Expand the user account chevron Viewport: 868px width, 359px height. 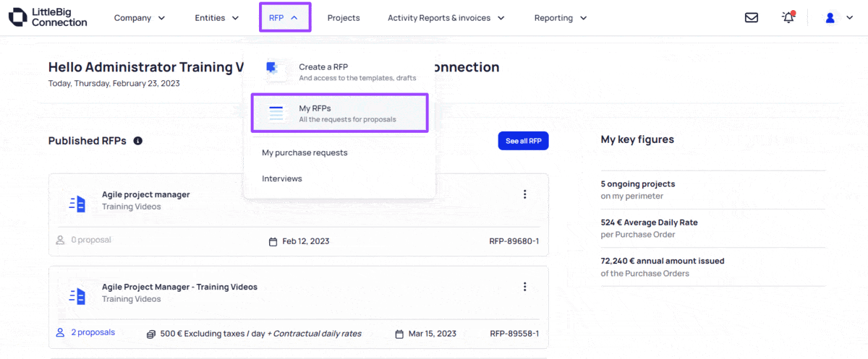[850, 18]
